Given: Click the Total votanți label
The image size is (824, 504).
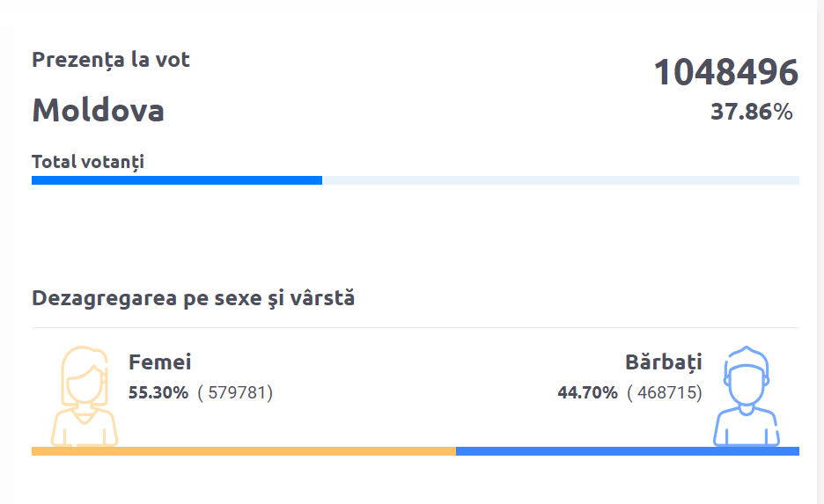Looking at the screenshot, I should click(88, 162).
